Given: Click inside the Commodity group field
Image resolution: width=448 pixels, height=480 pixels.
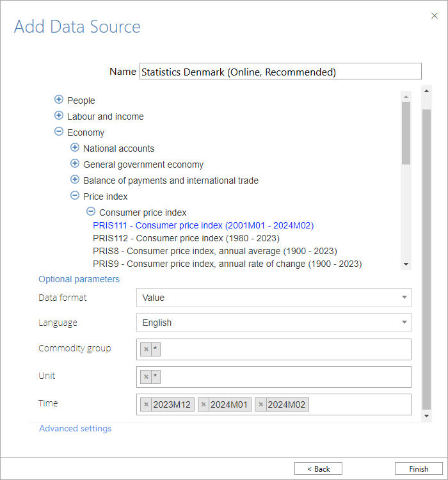Looking at the screenshot, I should coord(274,349).
